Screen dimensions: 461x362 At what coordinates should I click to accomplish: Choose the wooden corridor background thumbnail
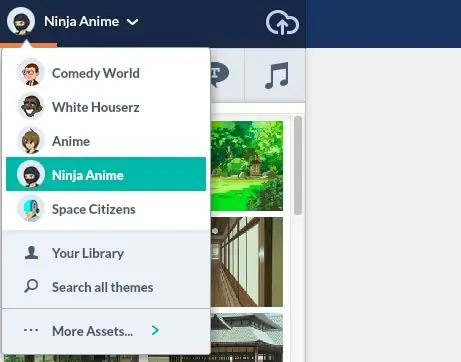pyautogui.click(x=247, y=262)
